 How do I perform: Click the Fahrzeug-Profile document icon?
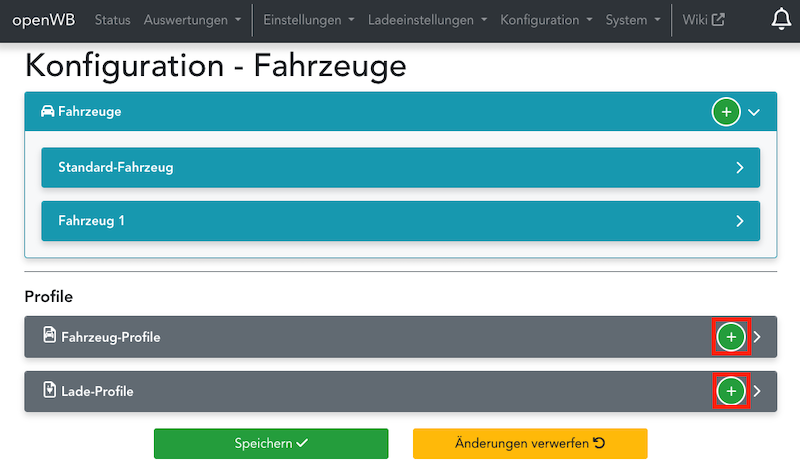(x=49, y=336)
